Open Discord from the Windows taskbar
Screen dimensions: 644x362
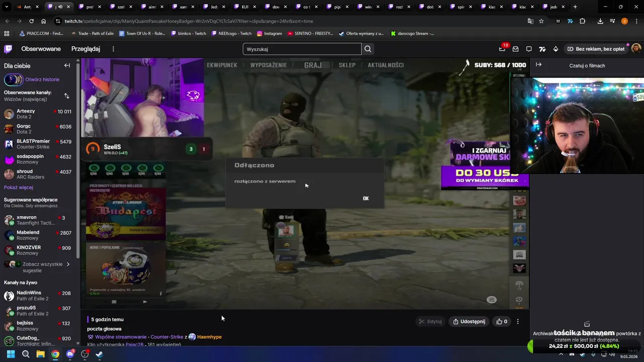pyautogui.click(x=70, y=354)
